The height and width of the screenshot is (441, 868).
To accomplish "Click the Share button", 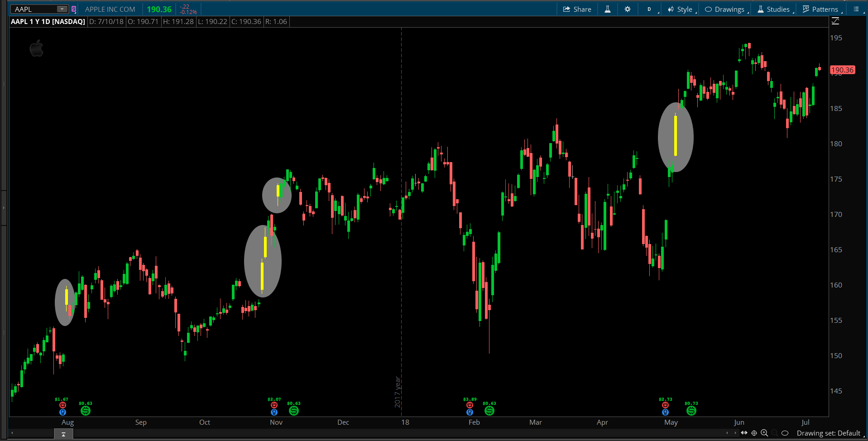I will (577, 9).
